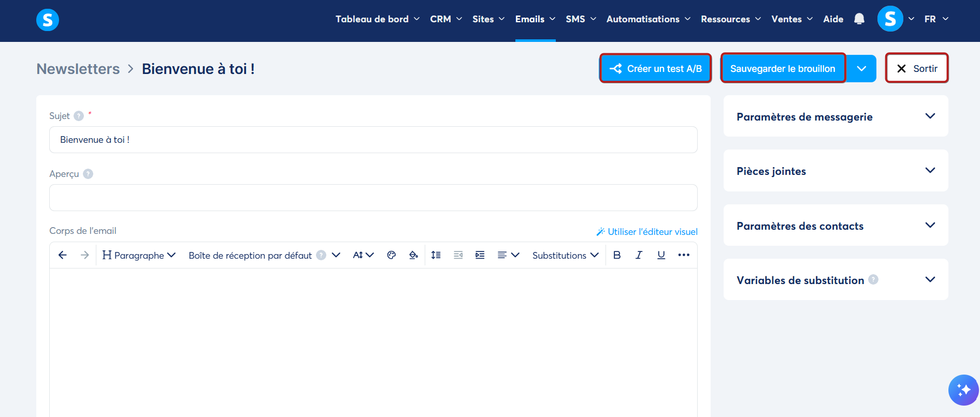The image size is (980, 417).
Task: Expand Paramètres des contacts panel
Action: click(x=836, y=226)
